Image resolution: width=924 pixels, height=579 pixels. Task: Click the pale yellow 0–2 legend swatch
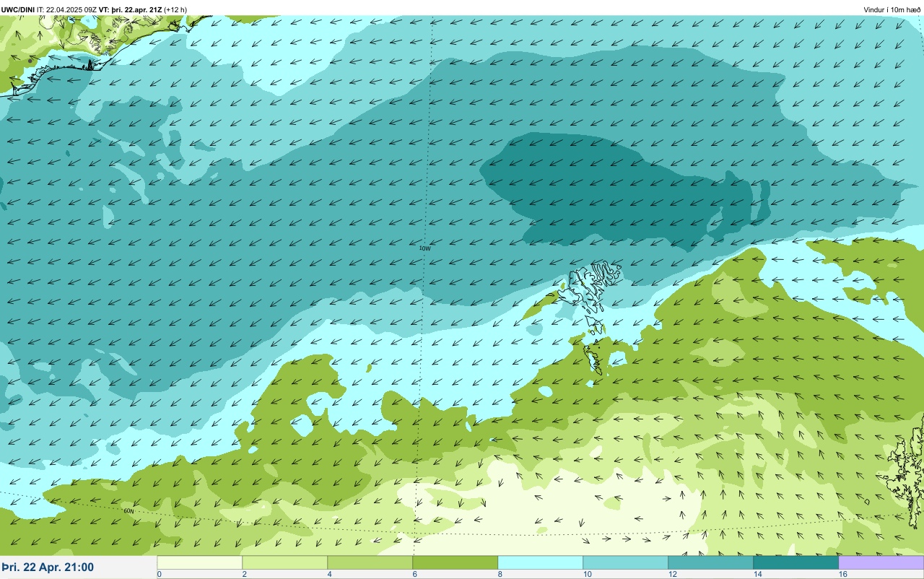tap(199, 562)
